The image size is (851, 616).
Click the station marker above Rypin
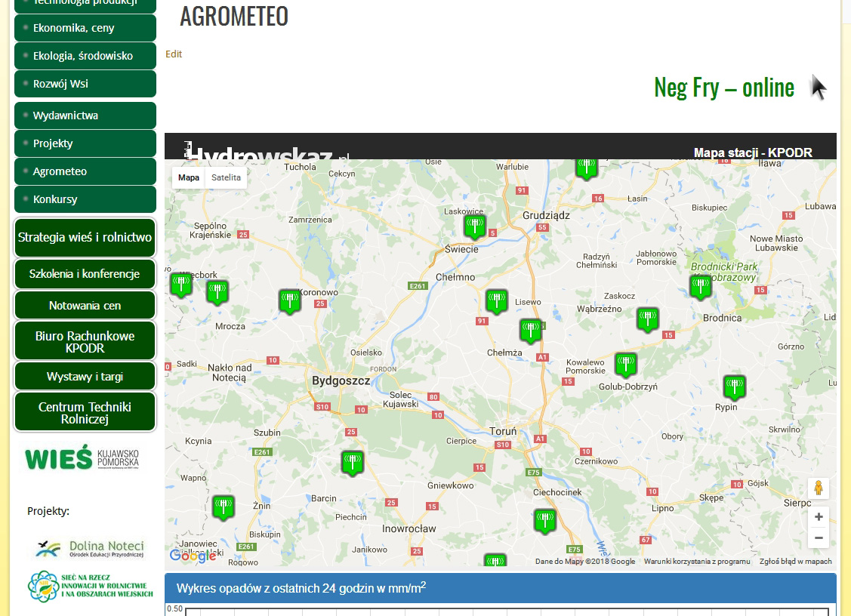pyautogui.click(x=735, y=387)
